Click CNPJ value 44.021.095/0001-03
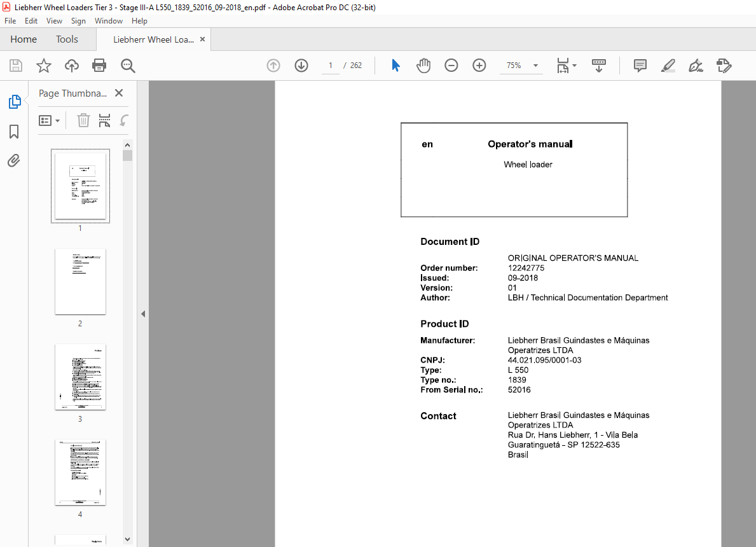This screenshot has height=547, width=756. tap(544, 361)
